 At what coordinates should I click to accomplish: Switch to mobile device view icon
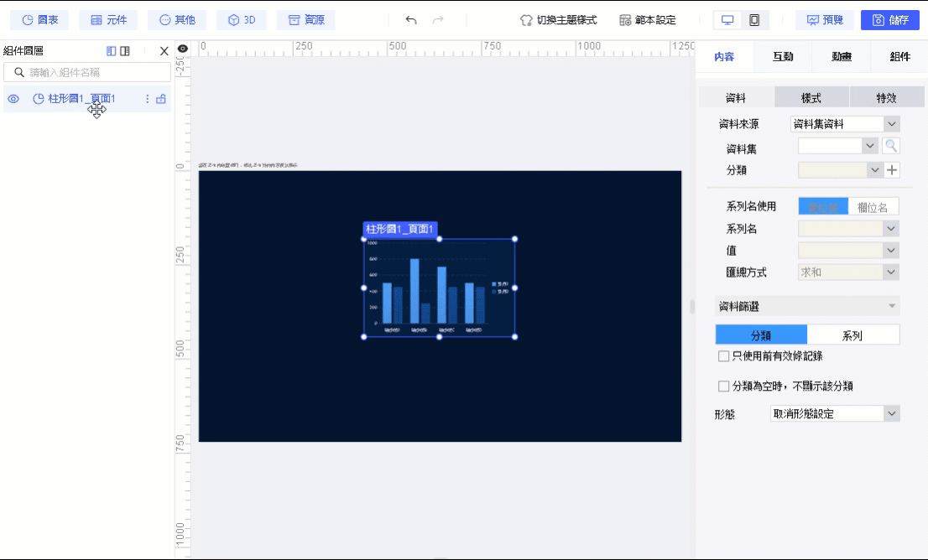pos(754,20)
